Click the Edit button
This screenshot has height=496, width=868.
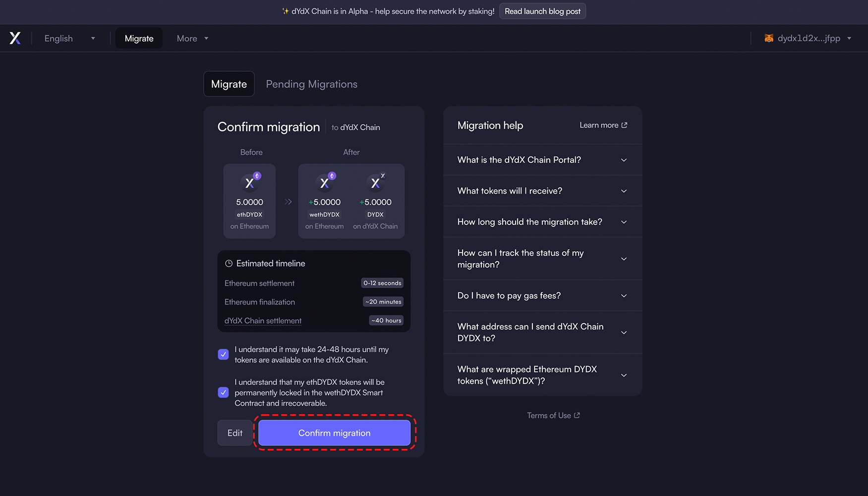[235, 433]
